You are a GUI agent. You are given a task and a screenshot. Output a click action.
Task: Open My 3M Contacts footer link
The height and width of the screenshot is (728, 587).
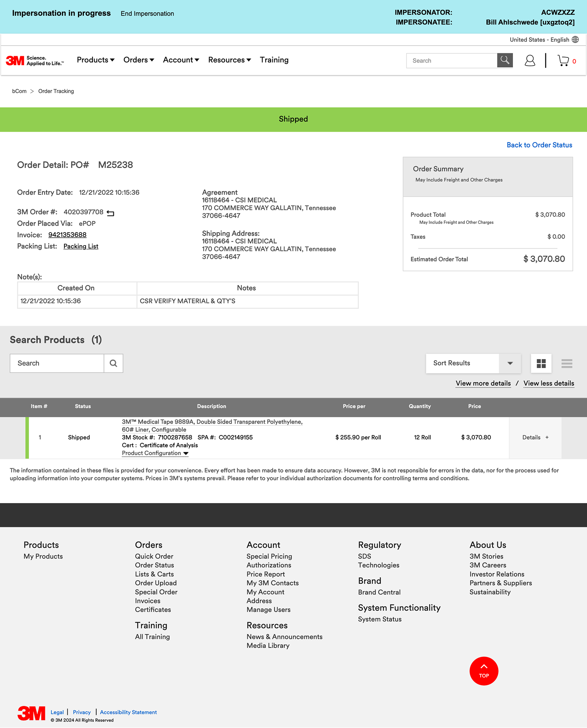tap(273, 583)
